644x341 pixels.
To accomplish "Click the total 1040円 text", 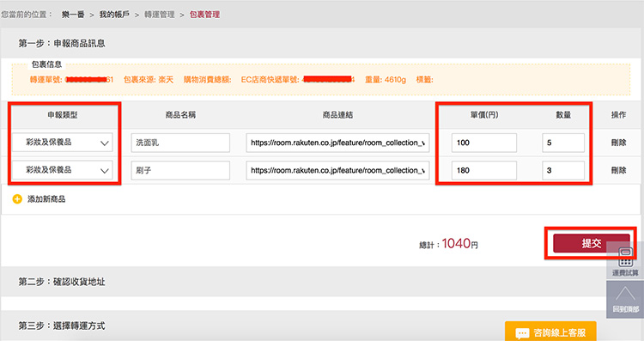I will (x=460, y=244).
